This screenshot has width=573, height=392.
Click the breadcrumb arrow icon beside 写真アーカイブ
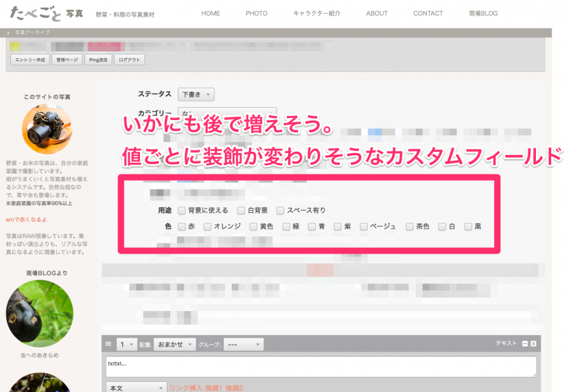click(x=9, y=32)
